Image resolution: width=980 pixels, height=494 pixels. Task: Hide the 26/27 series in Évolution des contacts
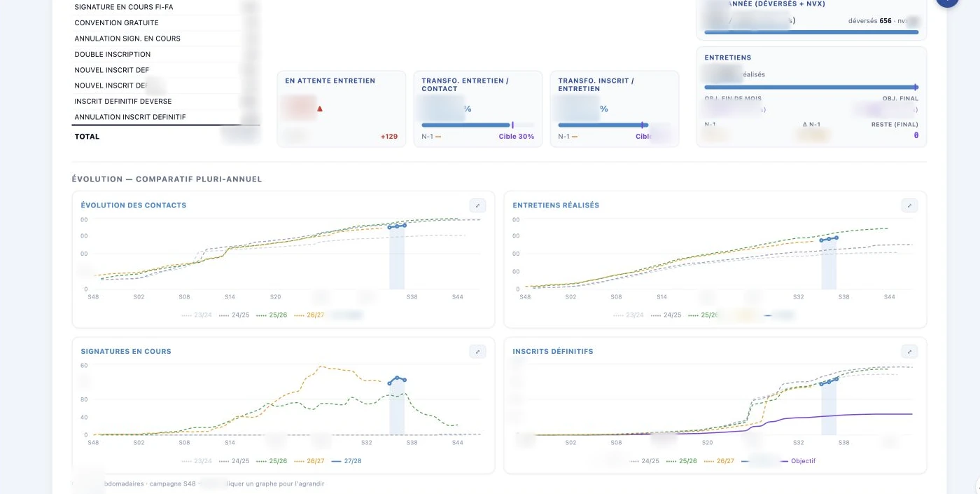[310, 315]
